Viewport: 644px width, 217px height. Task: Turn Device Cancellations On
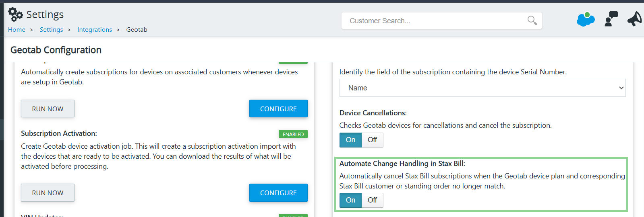click(350, 140)
